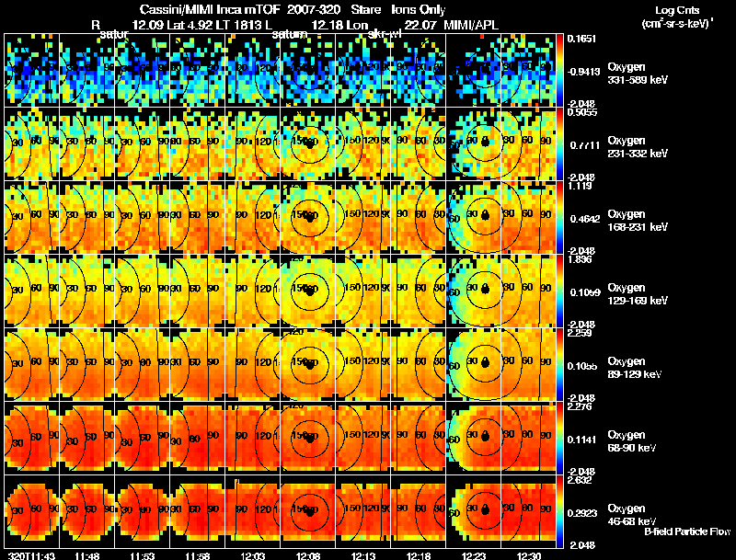Click the '12:30' time label
This screenshot has height=560, width=736.
pyautogui.click(x=529, y=555)
